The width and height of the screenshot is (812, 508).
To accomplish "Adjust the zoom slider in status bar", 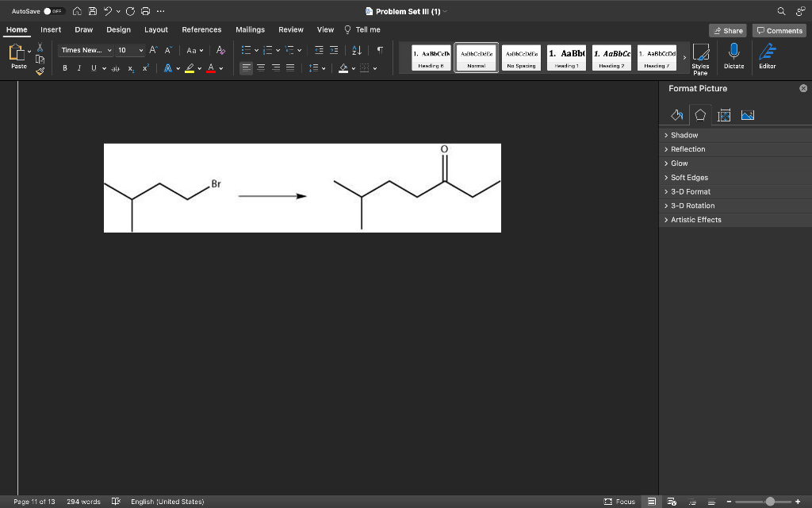I will (x=769, y=502).
